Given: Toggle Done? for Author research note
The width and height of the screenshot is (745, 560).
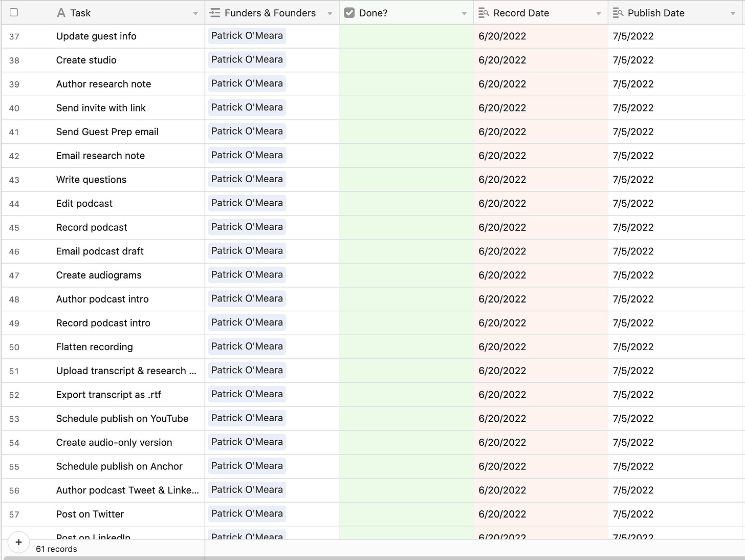Looking at the screenshot, I should click(406, 84).
